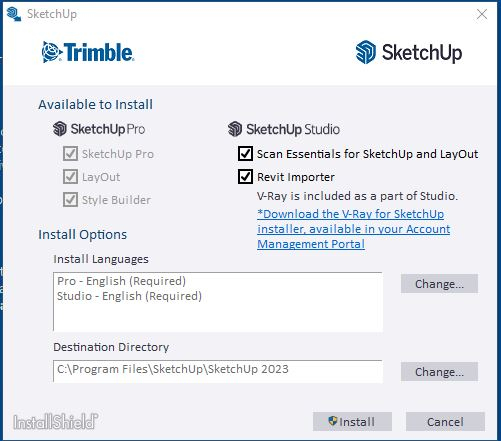Select Studio - English (Required) language entry
The image size is (501, 441).
[x=129, y=296]
